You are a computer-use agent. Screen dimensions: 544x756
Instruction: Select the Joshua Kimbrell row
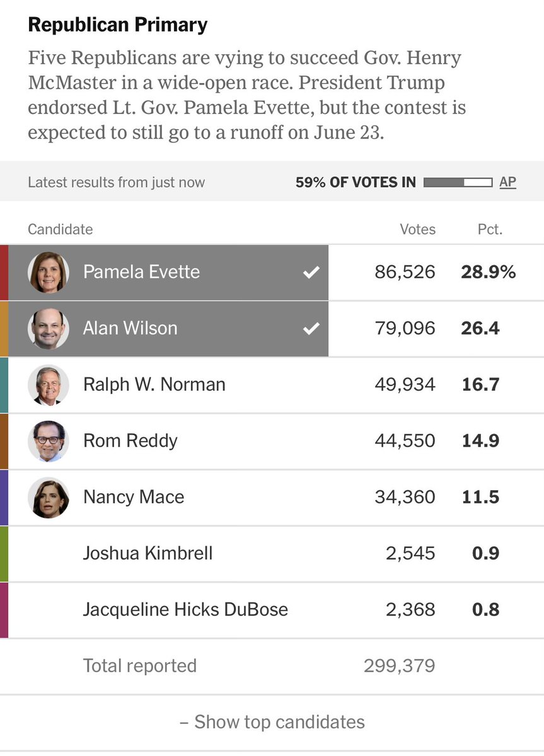point(272,554)
